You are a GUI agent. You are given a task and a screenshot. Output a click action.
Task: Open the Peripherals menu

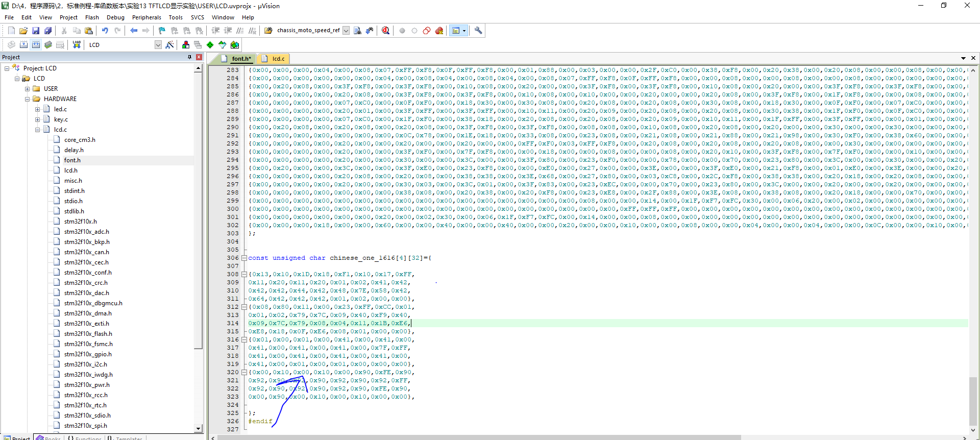pyautogui.click(x=146, y=17)
